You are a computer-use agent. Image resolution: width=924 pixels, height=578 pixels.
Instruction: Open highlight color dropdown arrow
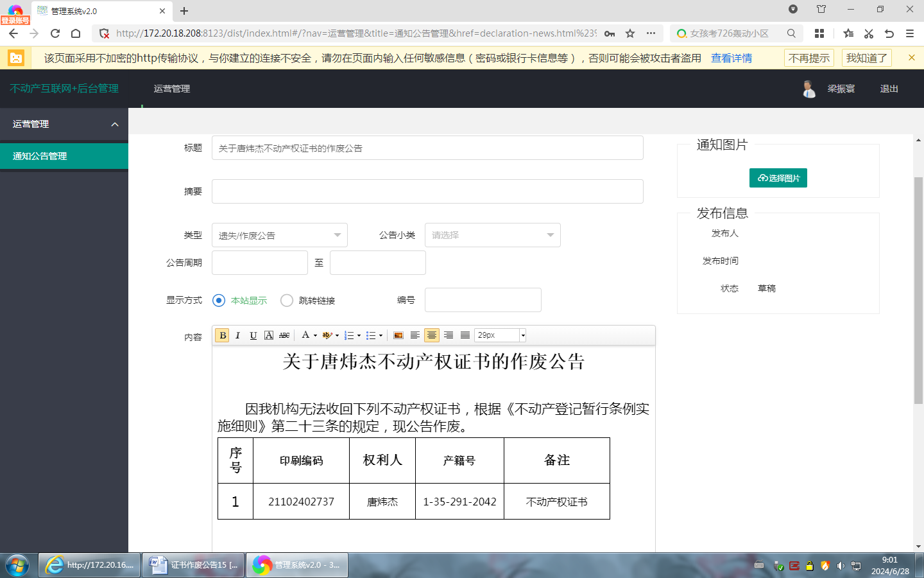337,335
